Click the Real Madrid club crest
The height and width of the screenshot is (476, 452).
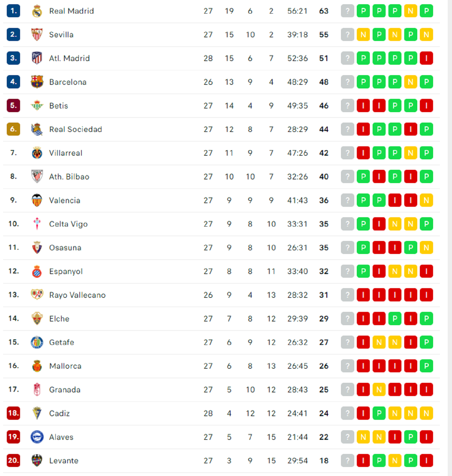tap(37, 11)
